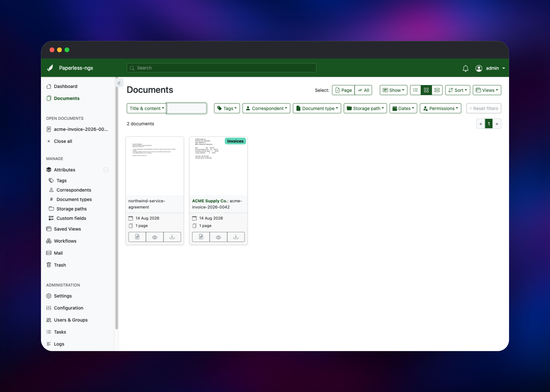Viewport: 550px width, 392px height.
Task: Open northwind-service-agreement edit icon
Action: coord(137,237)
